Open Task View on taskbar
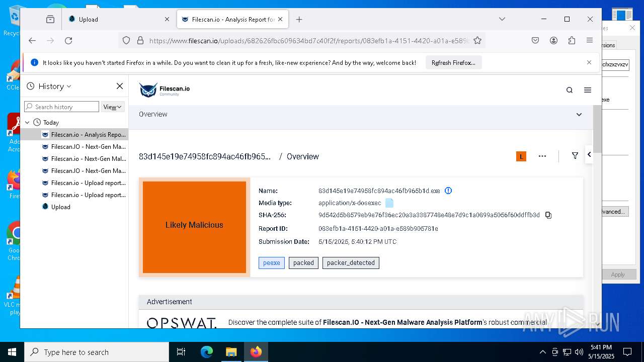The image size is (644, 362). point(181,352)
